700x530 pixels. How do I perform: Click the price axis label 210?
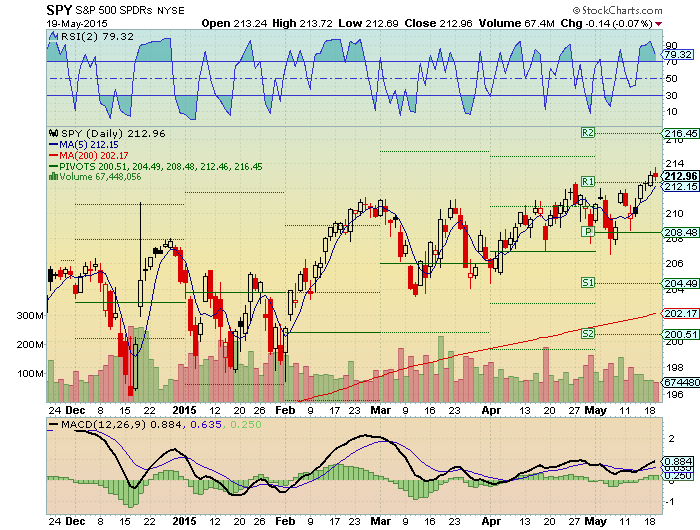coord(674,213)
